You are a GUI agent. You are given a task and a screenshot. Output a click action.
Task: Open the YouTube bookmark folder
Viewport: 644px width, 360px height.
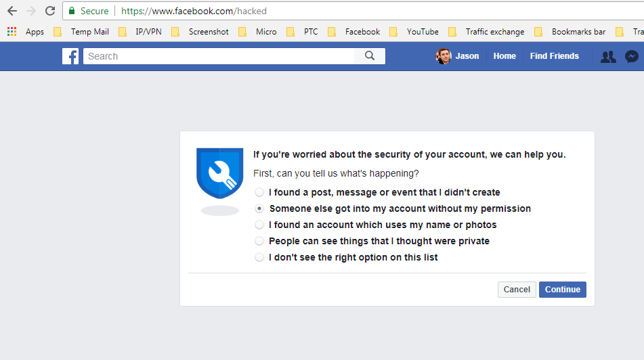pos(414,32)
